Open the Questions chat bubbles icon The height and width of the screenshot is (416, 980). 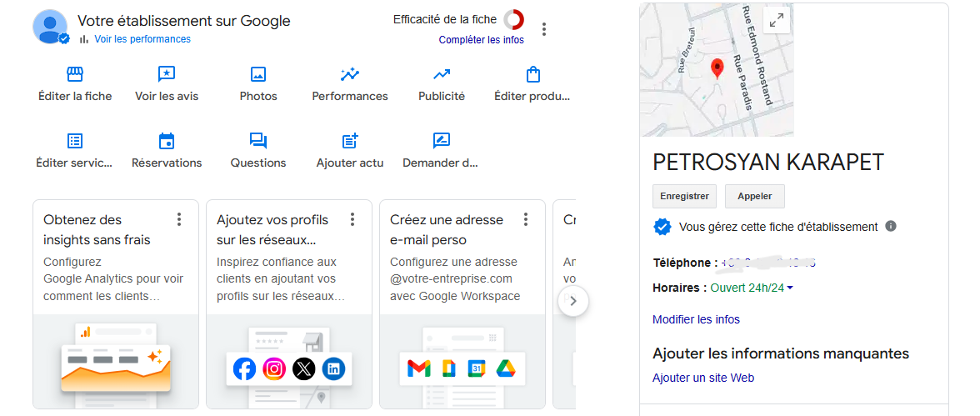click(258, 141)
